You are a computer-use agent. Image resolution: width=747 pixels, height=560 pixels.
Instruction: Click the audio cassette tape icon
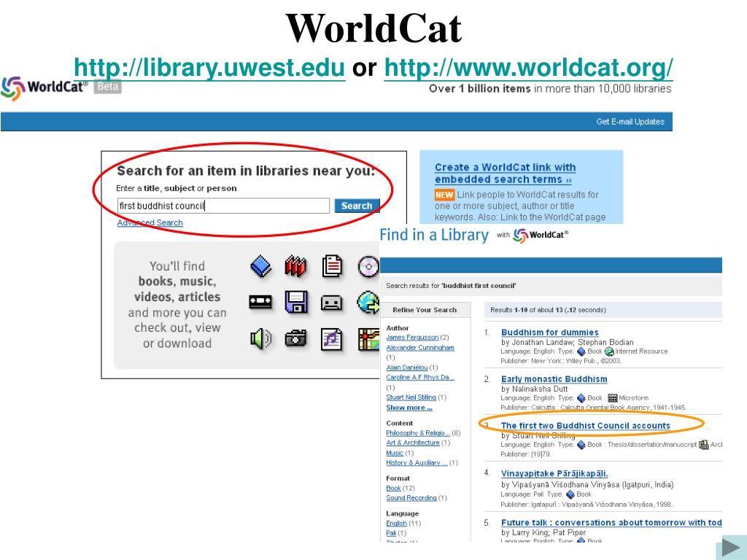(x=332, y=303)
